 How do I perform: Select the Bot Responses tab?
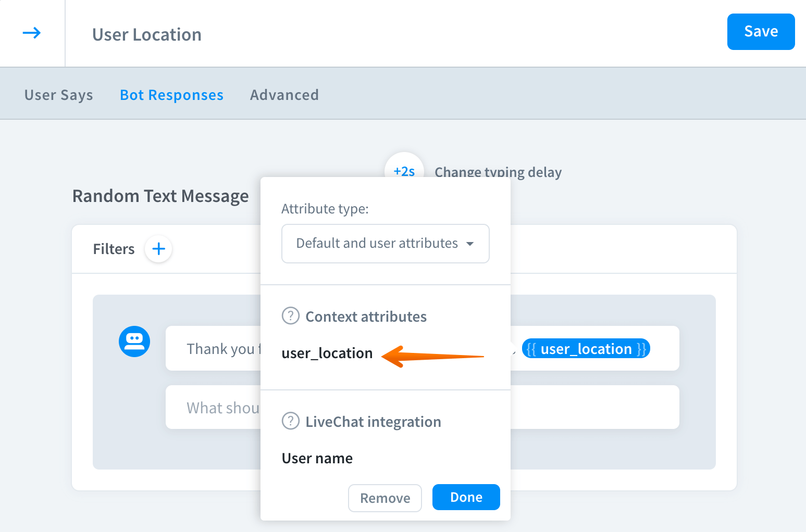(x=171, y=95)
